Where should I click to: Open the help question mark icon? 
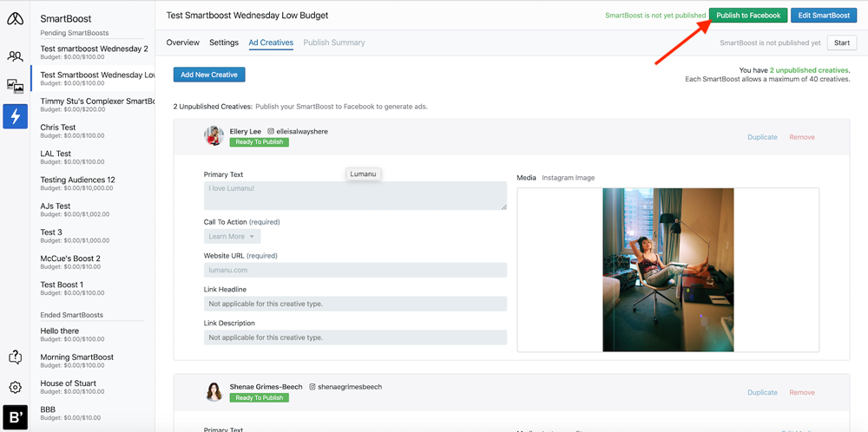tap(15, 357)
